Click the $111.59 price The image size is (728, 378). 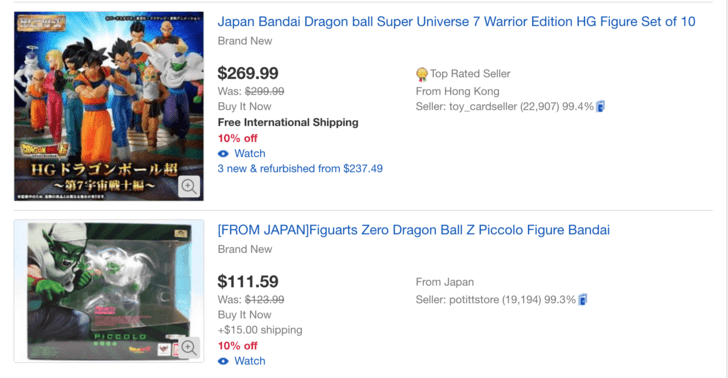(248, 281)
